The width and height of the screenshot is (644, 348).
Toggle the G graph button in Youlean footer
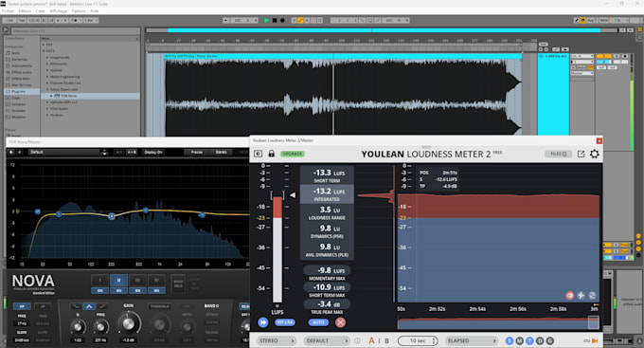click(550, 340)
